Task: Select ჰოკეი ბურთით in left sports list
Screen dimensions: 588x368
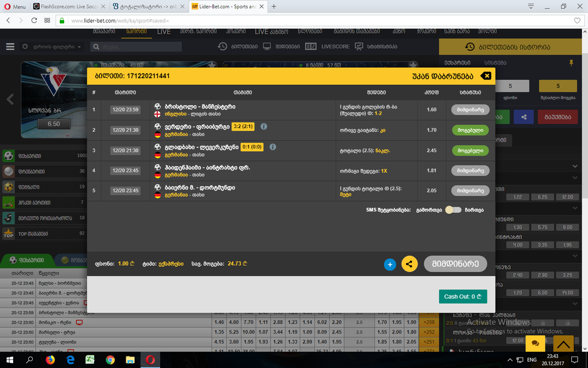Action: [x=44, y=202]
